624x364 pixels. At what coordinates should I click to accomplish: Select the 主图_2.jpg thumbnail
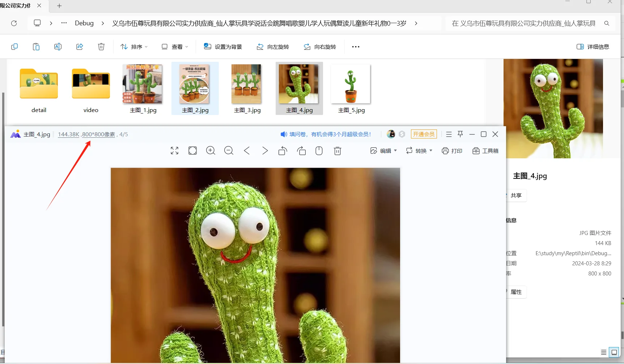195,89
